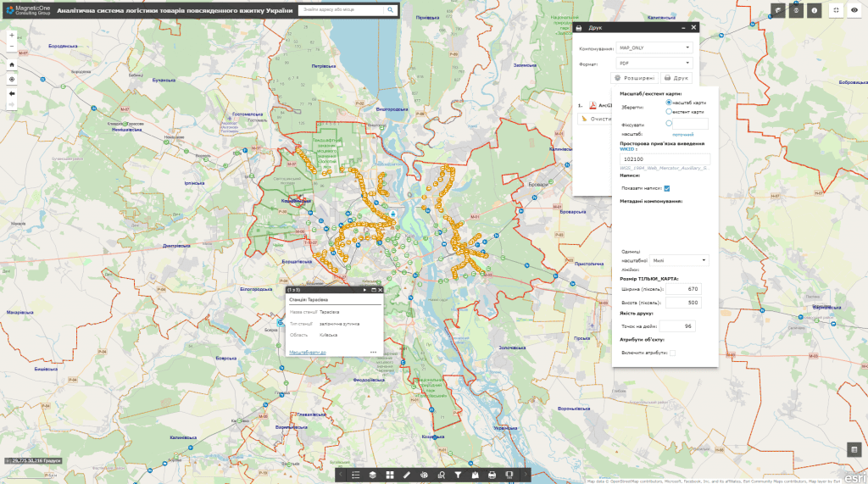Screen dimensions: 868x484
Task: Toggle fullscreen map view
Action: coord(836,10)
